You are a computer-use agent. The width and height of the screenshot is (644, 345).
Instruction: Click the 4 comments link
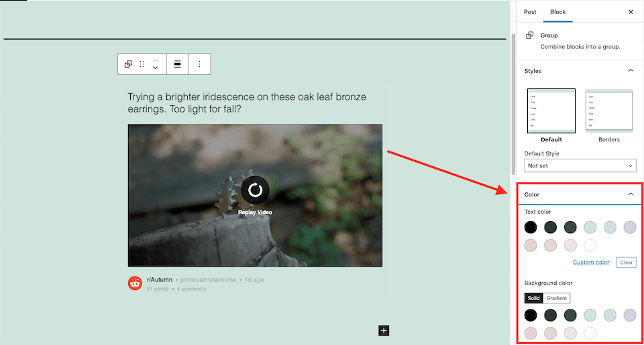191,289
